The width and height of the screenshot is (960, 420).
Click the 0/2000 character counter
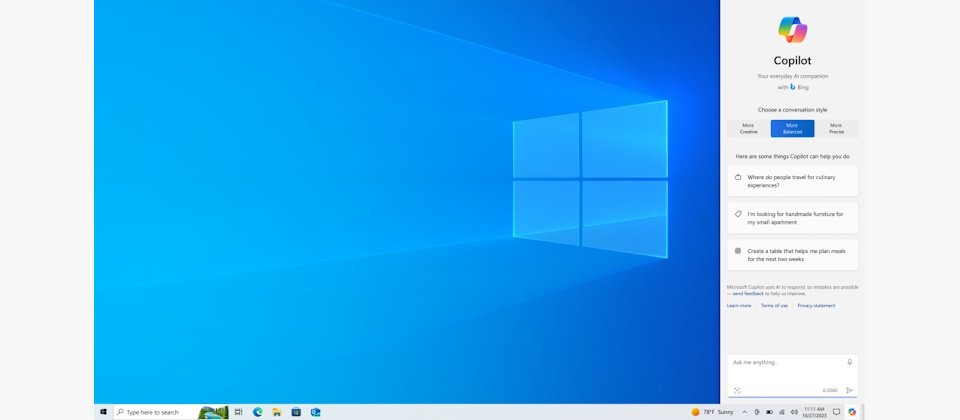[x=830, y=391]
